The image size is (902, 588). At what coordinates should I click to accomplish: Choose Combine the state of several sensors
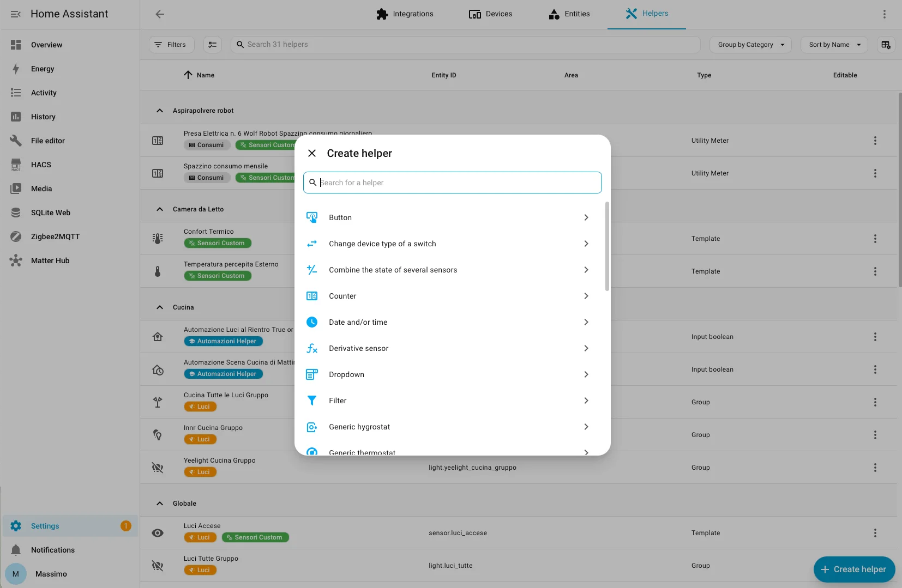(449, 270)
